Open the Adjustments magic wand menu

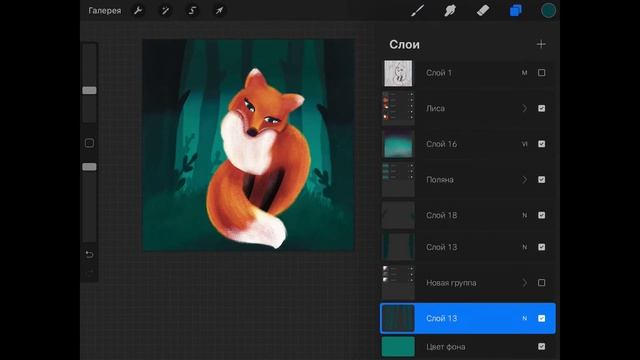coord(165,11)
